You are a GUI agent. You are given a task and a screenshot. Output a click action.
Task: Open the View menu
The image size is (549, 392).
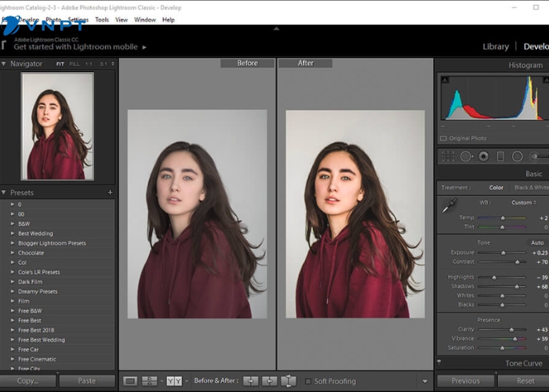pos(122,20)
